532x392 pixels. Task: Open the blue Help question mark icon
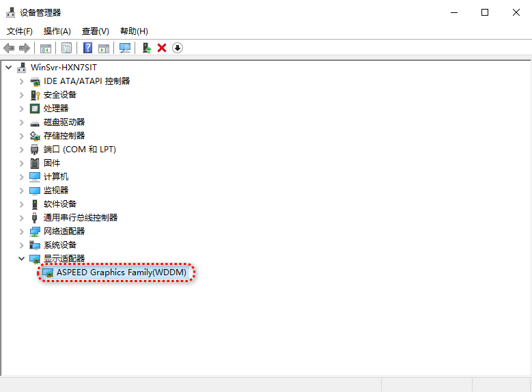pos(87,48)
